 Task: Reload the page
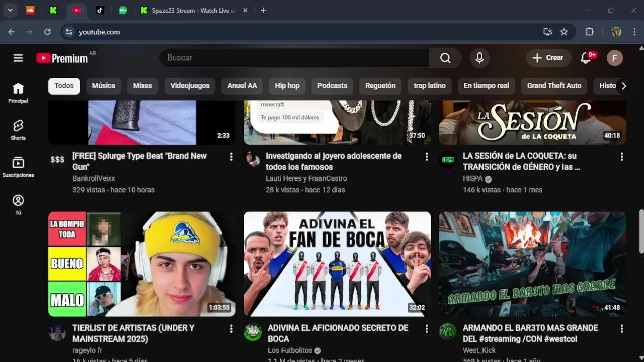[x=47, y=32]
